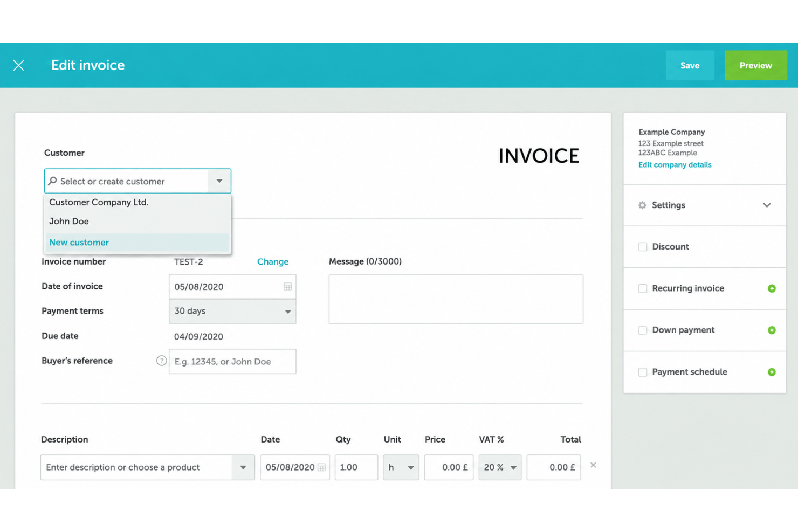The height and width of the screenshot is (532, 798).
Task: Click the Settings gear icon
Action: (x=642, y=205)
